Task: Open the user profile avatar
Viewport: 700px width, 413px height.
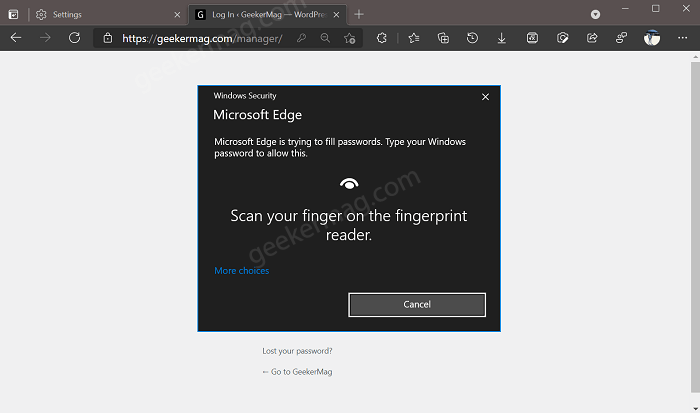Action: pyautogui.click(x=652, y=38)
